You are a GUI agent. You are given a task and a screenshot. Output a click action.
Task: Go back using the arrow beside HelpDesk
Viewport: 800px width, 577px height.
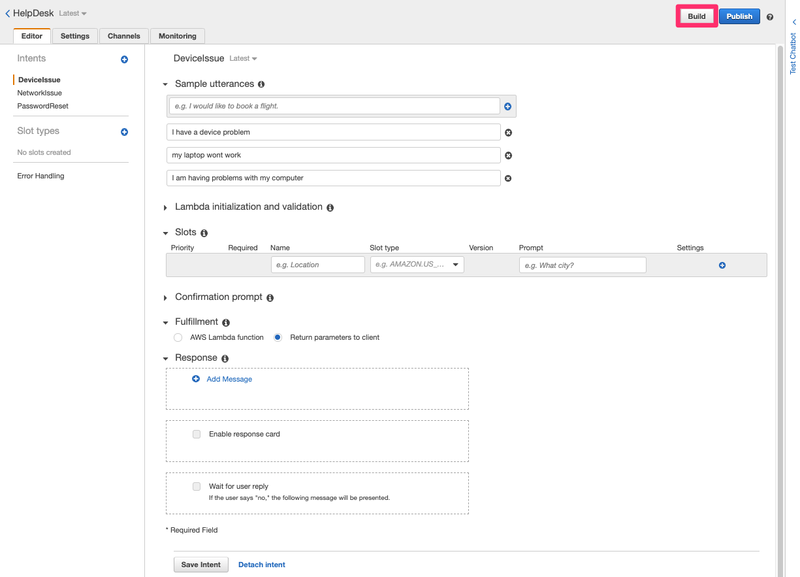[x=8, y=14]
